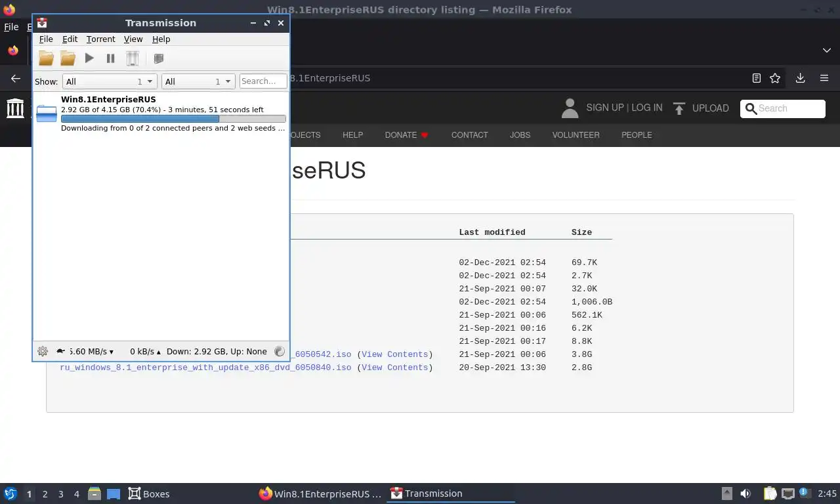Click 'Down: 2.92 GB, Up: None' statistics text
This screenshot has height=504, width=840.
coord(217,351)
